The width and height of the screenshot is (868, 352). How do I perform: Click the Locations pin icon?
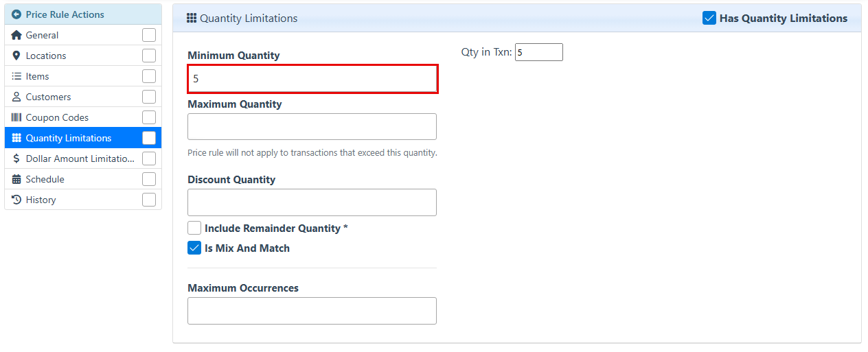tap(16, 56)
